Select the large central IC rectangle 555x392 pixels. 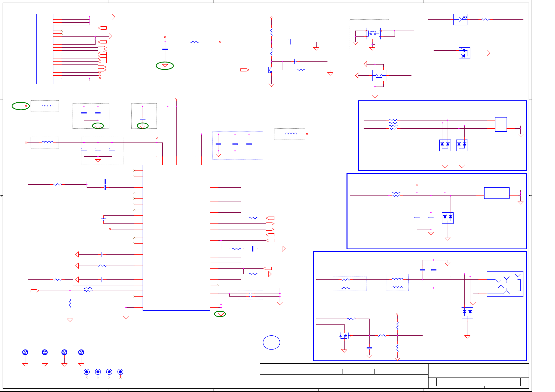pos(176,238)
